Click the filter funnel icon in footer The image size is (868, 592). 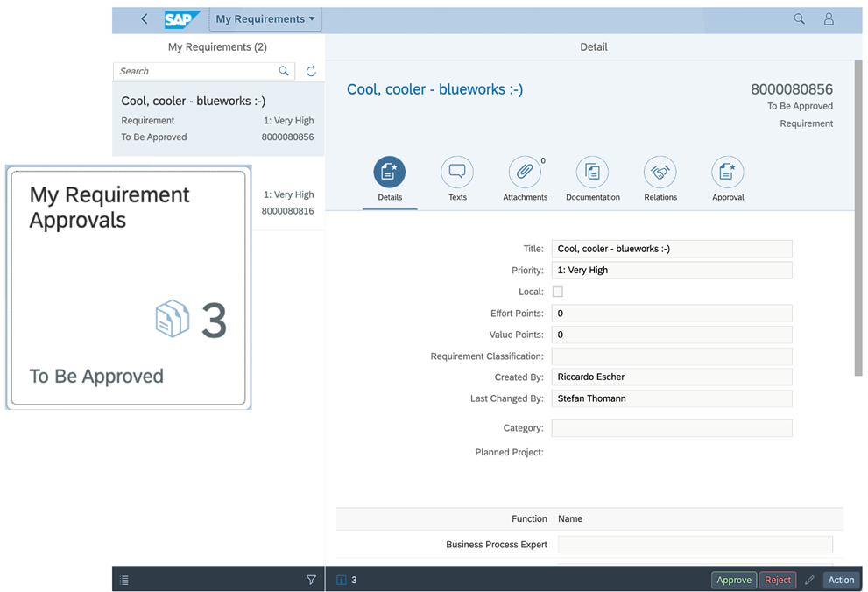tap(311, 580)
